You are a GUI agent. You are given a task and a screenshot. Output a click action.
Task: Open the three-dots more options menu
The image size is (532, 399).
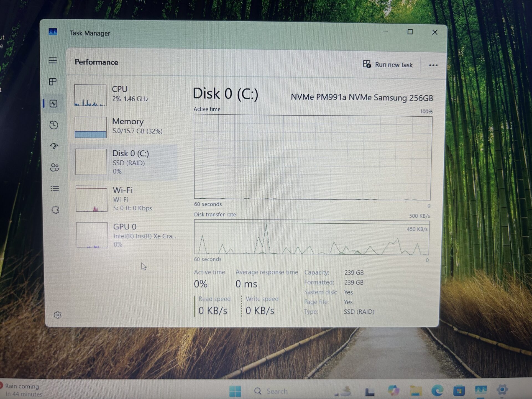pos(433,65)
